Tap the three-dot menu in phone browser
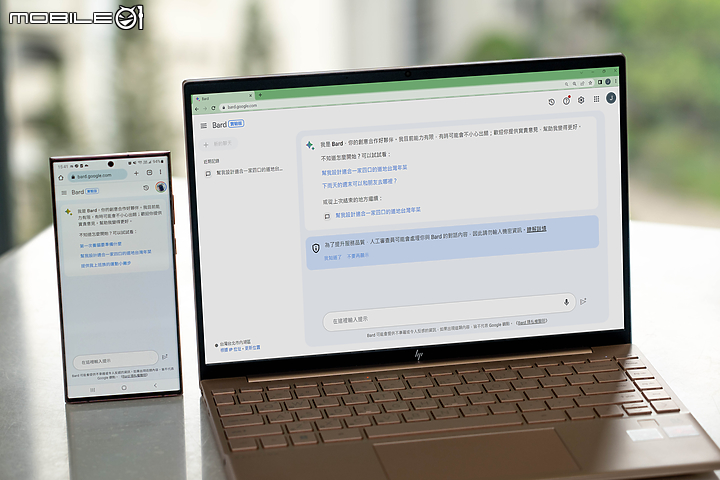 point(160,172)
